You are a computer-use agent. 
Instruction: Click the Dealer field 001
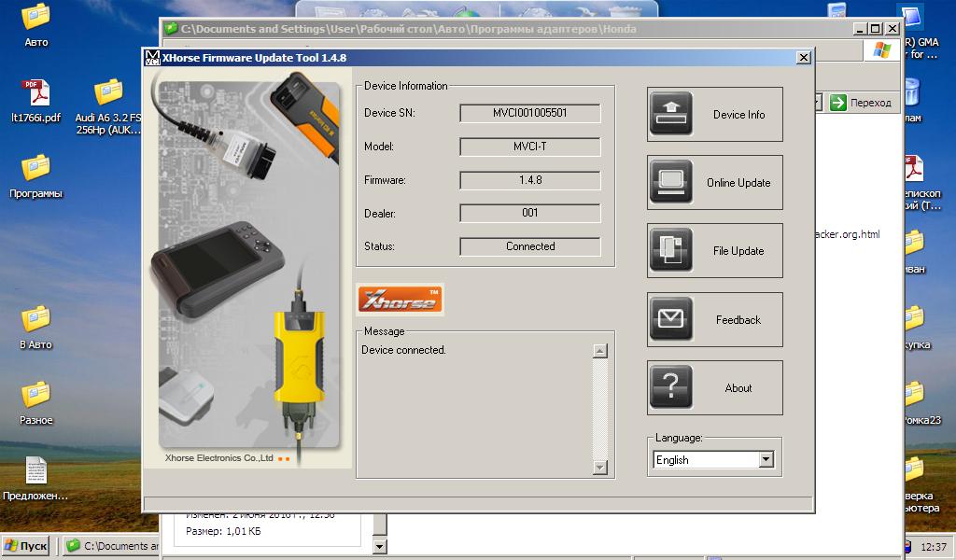(x=530, y=213)
